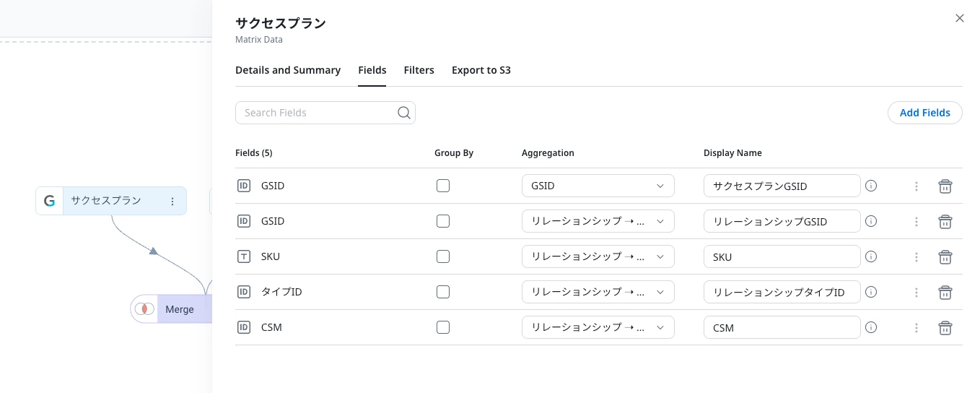Click the Merge node icon
980x393 pixels.
click(x=144, y=309)
